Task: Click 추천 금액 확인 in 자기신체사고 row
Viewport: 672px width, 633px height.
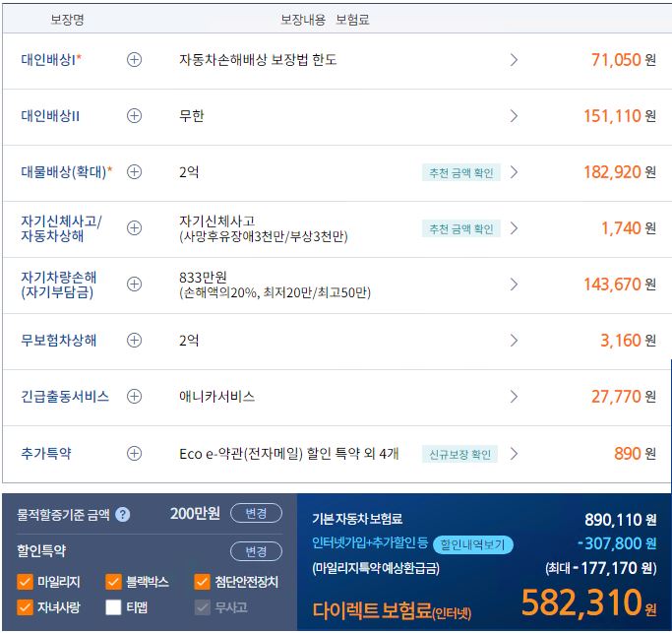Action: point(461,228)
